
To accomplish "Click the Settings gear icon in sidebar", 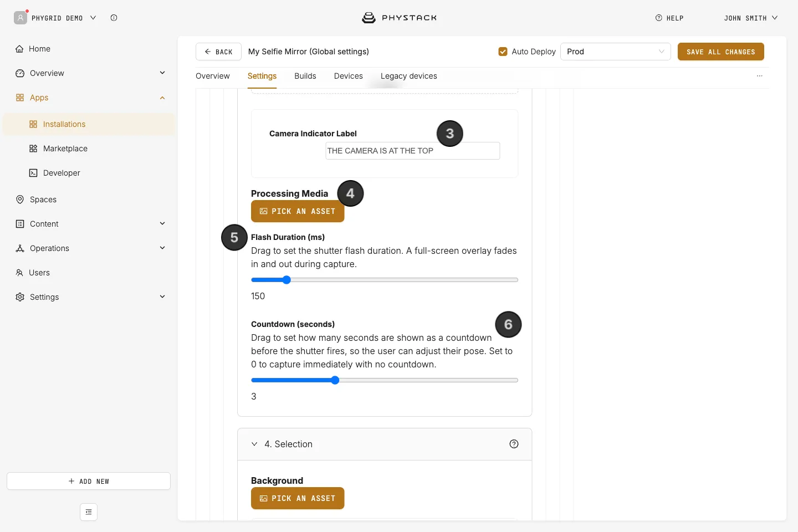I will pos(20,297).
